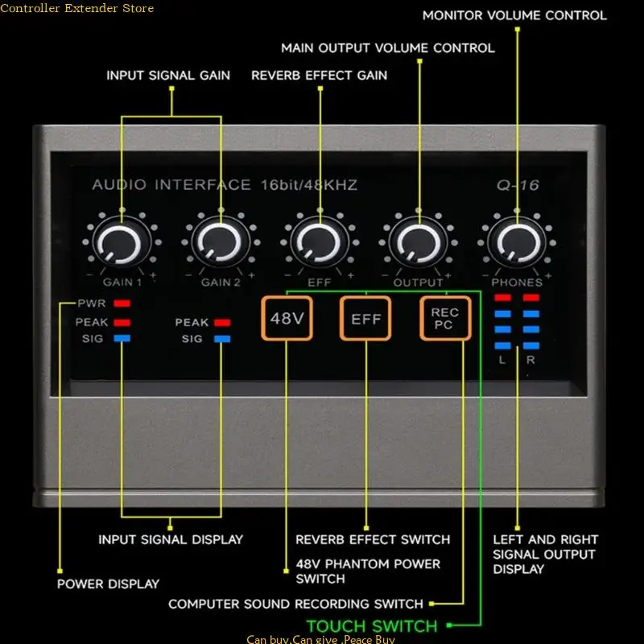Viewport: 644px width, 644px height.
Task: Click the red top LED of L meter
Action: [502, 298]
